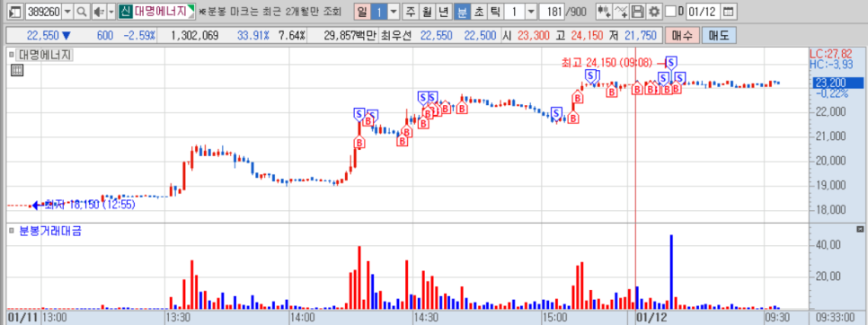Viewport: 868px width, 325px height.
Task: Click the window layout icon beside stock code
Action: [16, 11]
